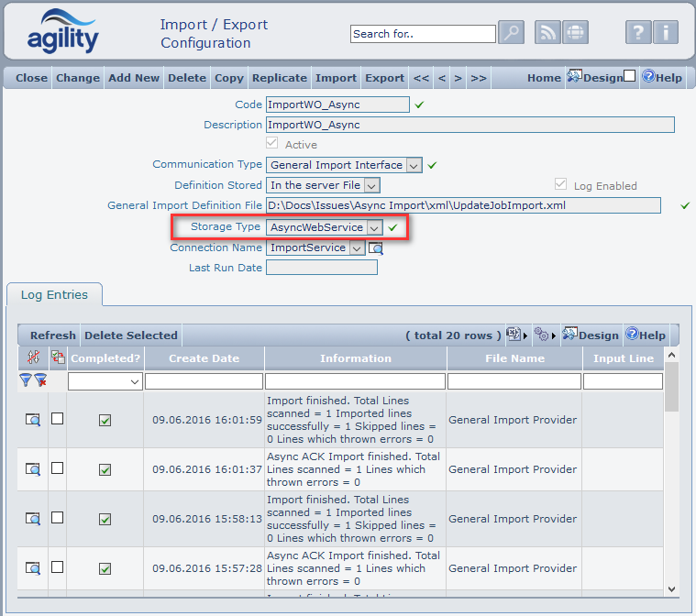Click the Search for input field
The width and height of the screenshot is (696, 616).
tap(423, 34)
